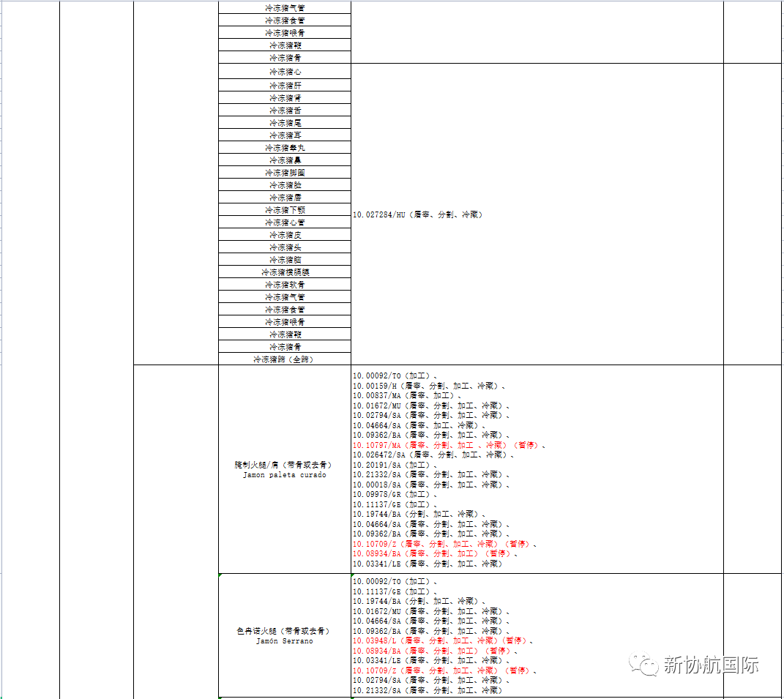Select the Jamon paleta curado product cell
The width and height of the screenshot is (784, 699).
tap(285, 469)
